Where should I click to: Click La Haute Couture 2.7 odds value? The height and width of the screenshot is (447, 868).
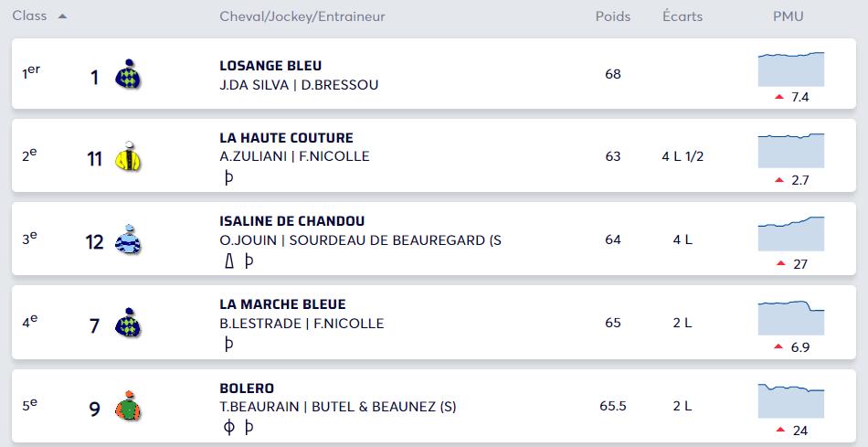tap(799, 180)
